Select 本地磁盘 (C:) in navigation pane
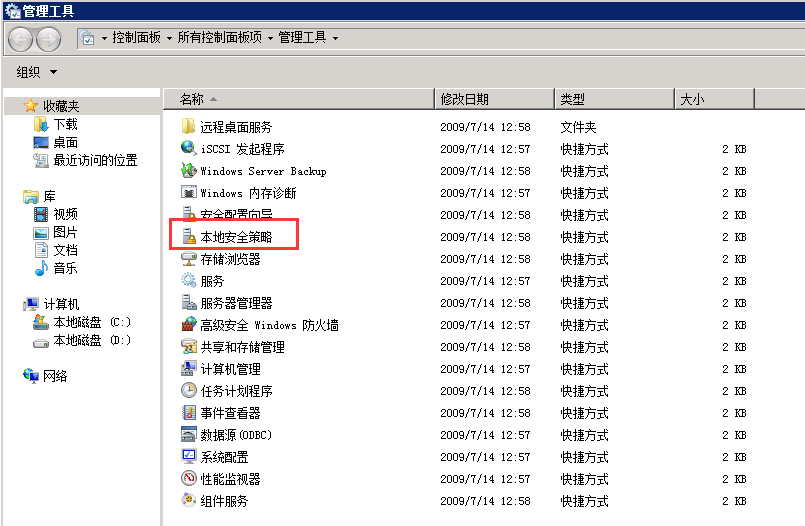Image resolution: width=805 pixels, height=526 pixels. (91, 322)
